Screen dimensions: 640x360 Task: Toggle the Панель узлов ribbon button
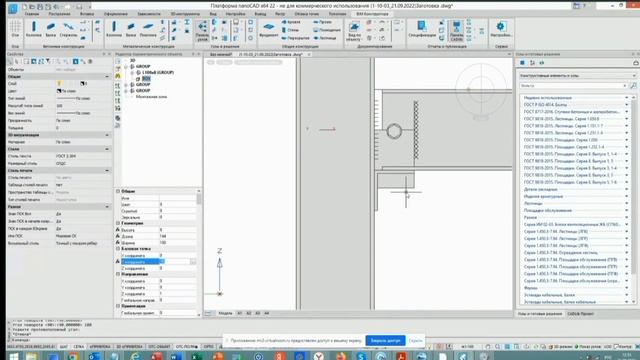point(202,30)
